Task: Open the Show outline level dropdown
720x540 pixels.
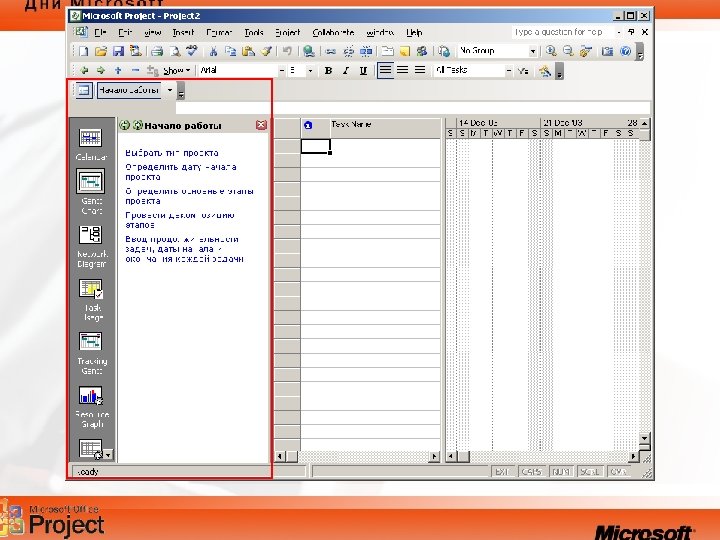Action: coord(177,70)
